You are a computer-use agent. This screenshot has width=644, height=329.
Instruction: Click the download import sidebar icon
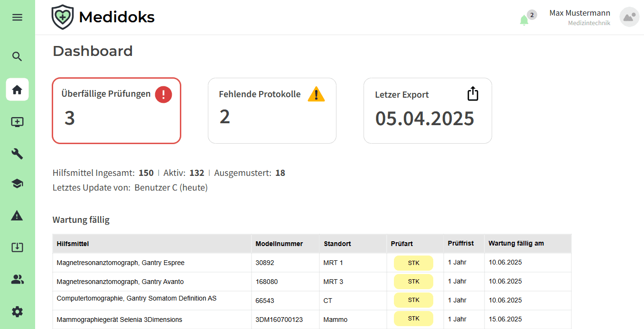(x=17, y=247)
